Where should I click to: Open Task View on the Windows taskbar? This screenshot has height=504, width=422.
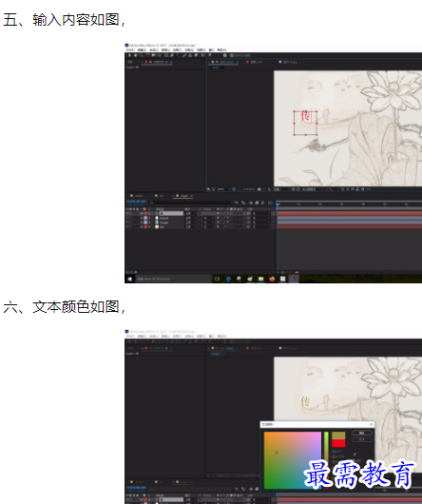coord(217,279)
